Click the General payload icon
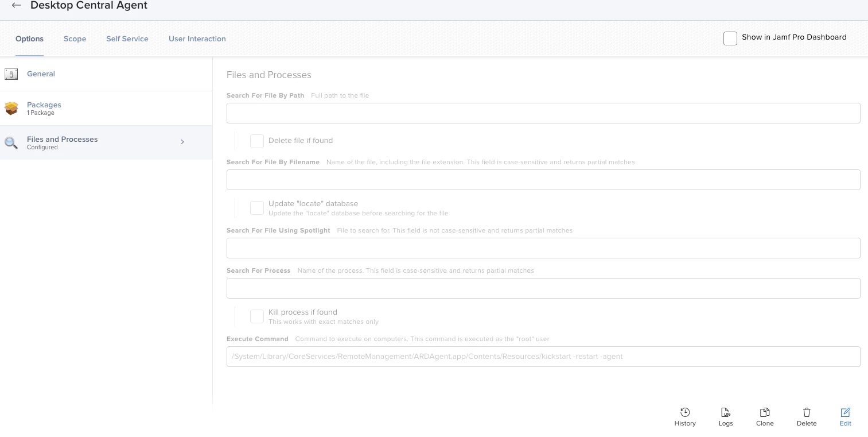 (11, 74)
